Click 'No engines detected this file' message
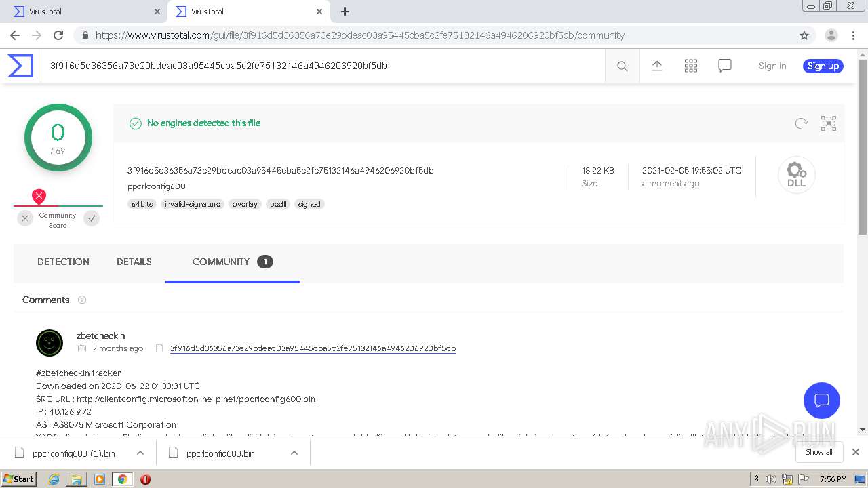 pos(203,123)
